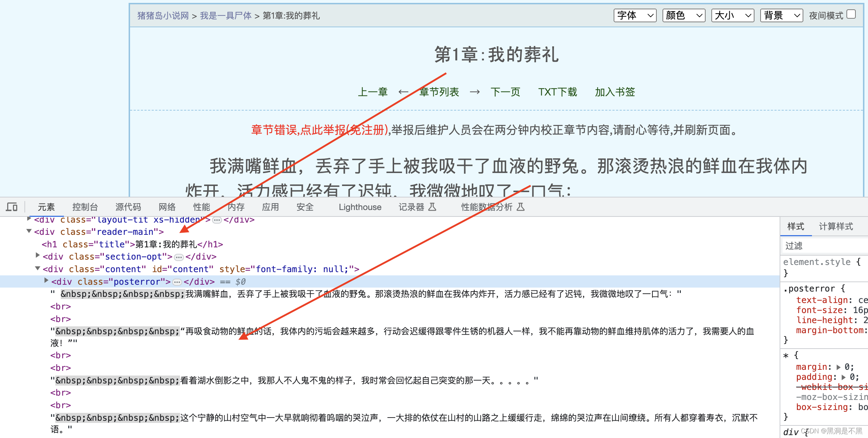868x438 pixels.
Task: Click the right arrow icon after 章节列表
Action: click(x=475, y=92)
